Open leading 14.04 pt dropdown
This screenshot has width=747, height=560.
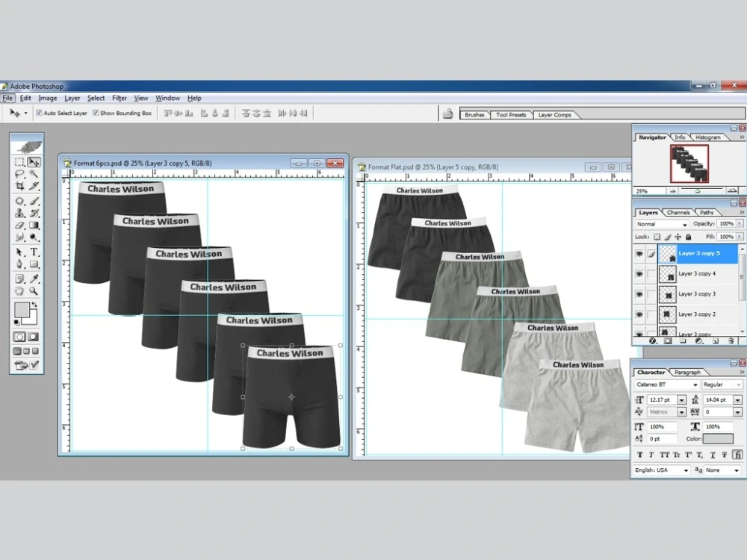click(738, 400)
